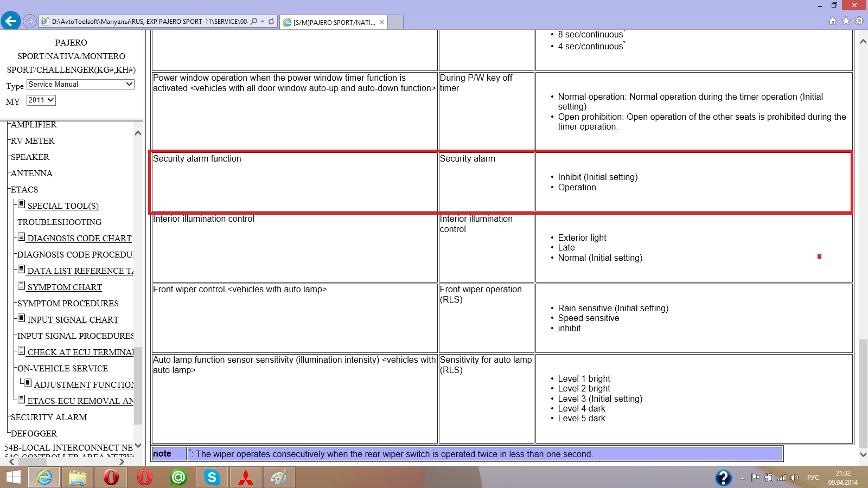Click the Refresh icon in address bar
This screenshot has height=488, width=868.
(271, 22)
